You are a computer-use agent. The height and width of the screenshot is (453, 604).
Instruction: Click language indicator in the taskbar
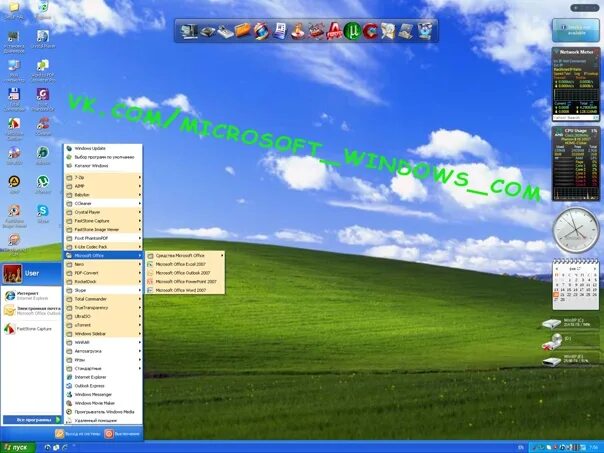[521, 448]
